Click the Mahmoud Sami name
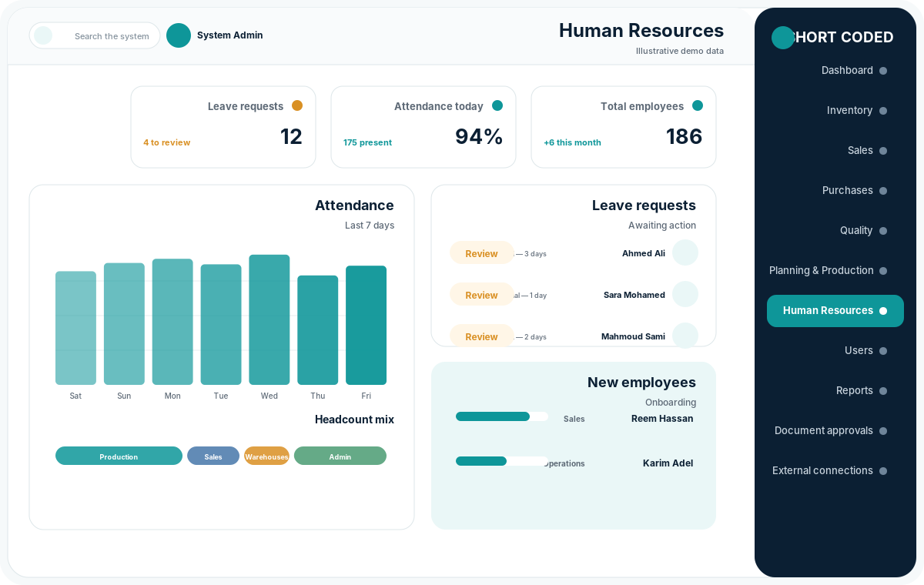The height and width of the screenshot is (585, 924). click(633, 336)
